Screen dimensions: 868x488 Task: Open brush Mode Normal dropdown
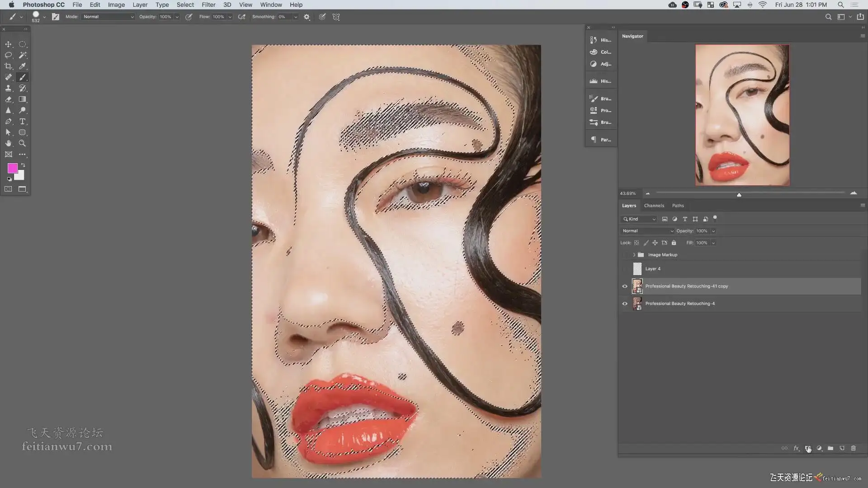coord(108,17)
